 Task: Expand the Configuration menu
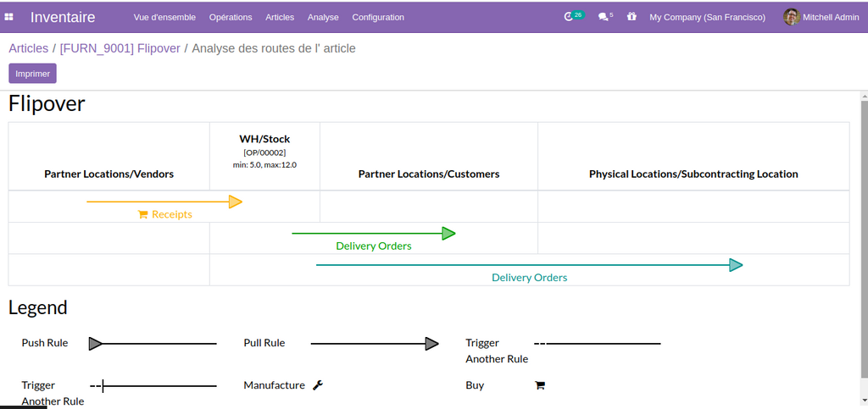point(378,17)
